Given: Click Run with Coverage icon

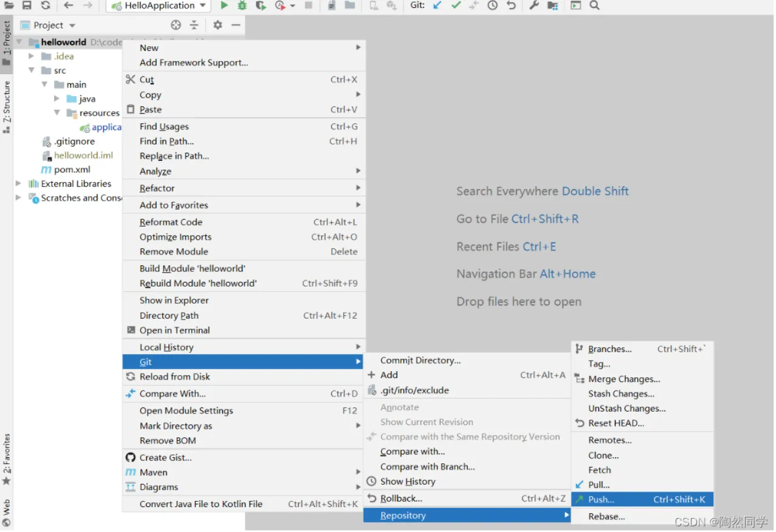Looking at the screenshot, I should click(261, 5).
